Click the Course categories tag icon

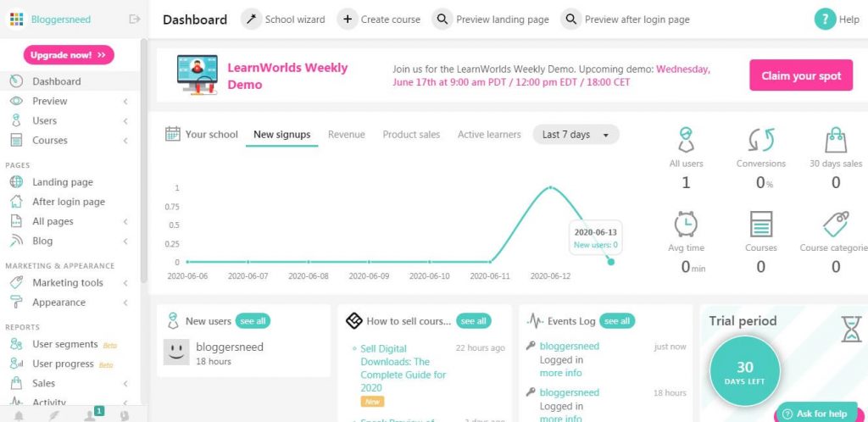pos(836,224)
